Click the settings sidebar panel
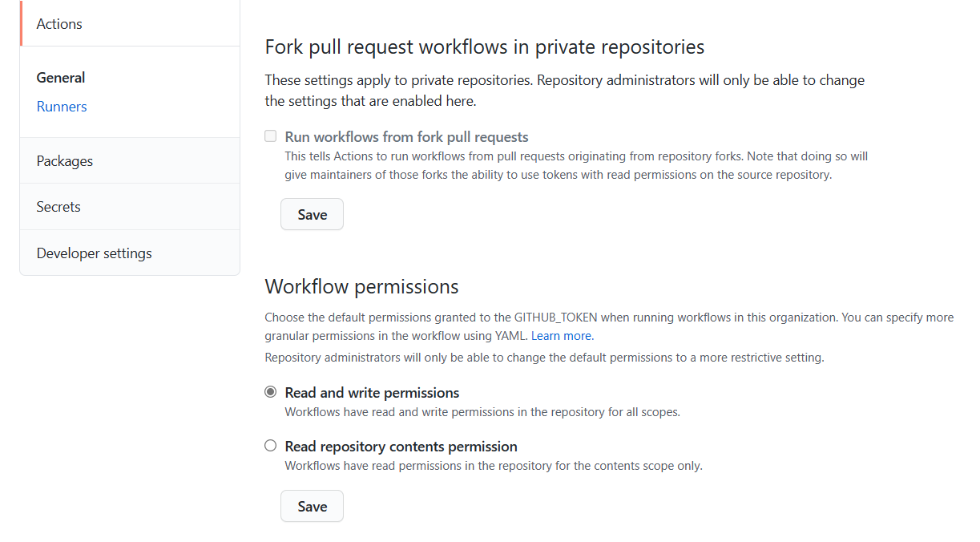The width and height of the screenshot is (980, 542). (x=129, y=136)
